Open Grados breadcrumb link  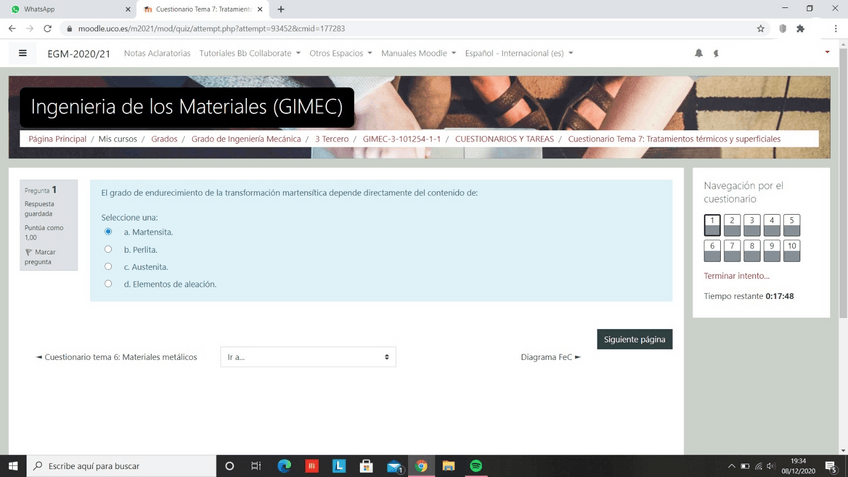click(x=164, y=139)
